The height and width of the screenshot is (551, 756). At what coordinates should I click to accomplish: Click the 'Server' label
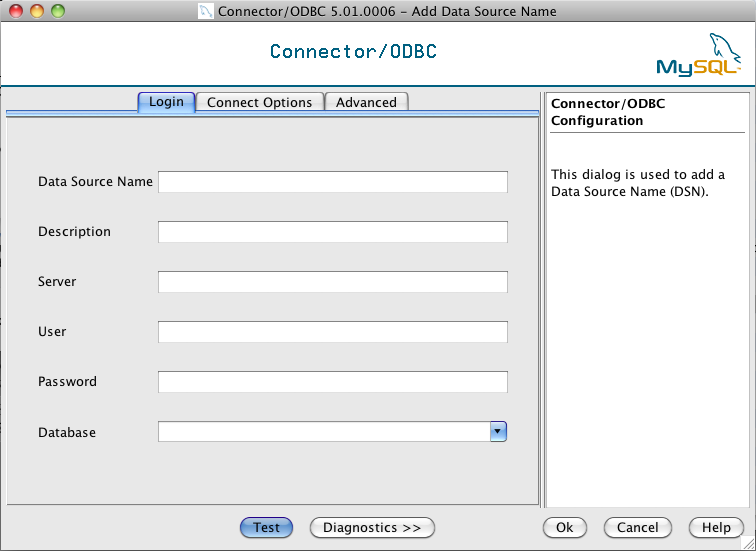click(x=57, y=282)
